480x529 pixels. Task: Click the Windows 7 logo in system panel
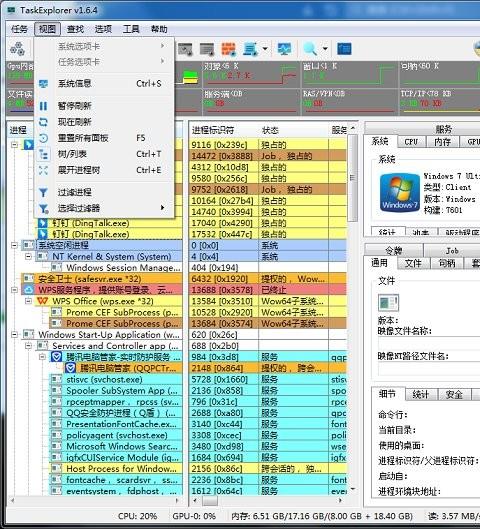click(399, 192)
